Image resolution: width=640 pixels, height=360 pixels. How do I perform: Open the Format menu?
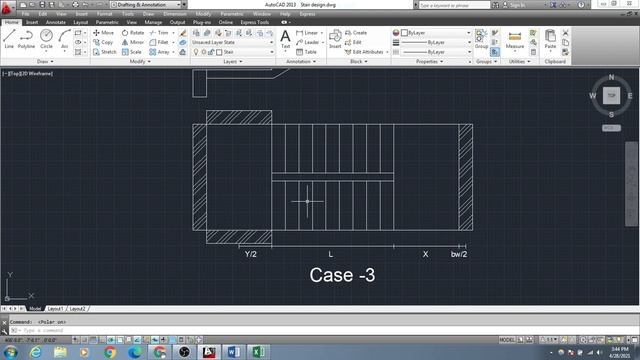(104, 14)
